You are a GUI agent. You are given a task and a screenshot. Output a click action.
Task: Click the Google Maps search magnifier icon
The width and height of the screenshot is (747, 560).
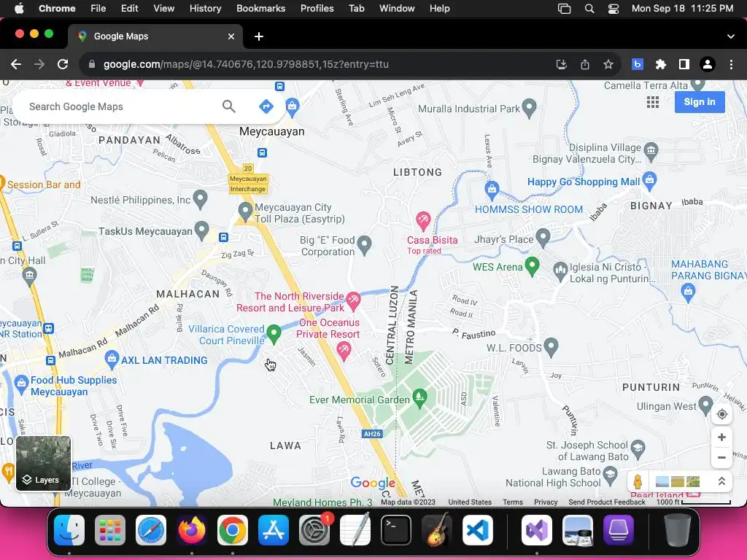point(228,106)
